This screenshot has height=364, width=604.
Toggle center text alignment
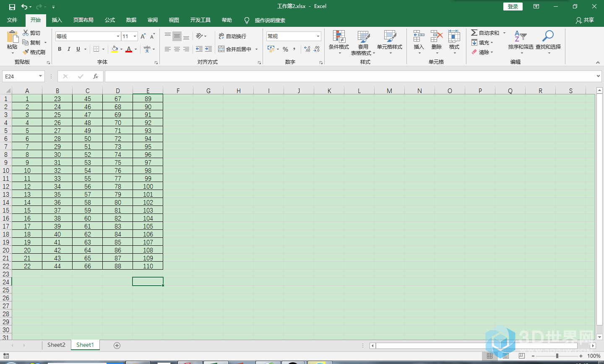click(x=177, y=49)
